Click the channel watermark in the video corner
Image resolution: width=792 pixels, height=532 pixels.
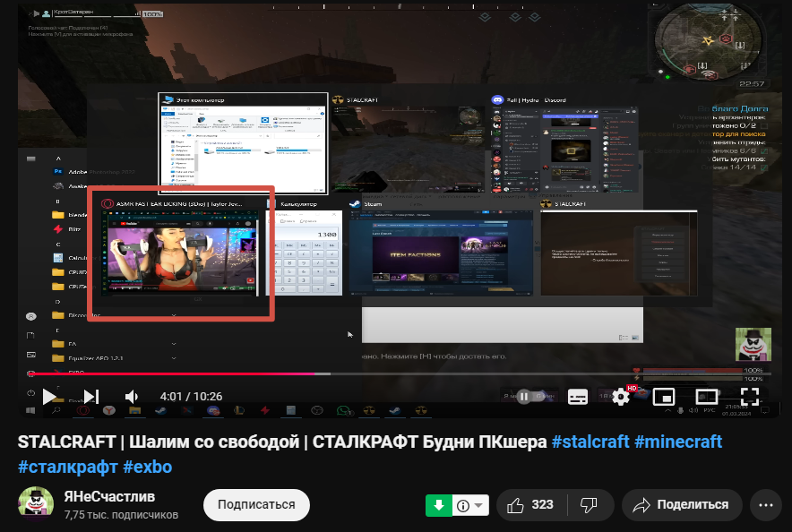click(753, 344)
